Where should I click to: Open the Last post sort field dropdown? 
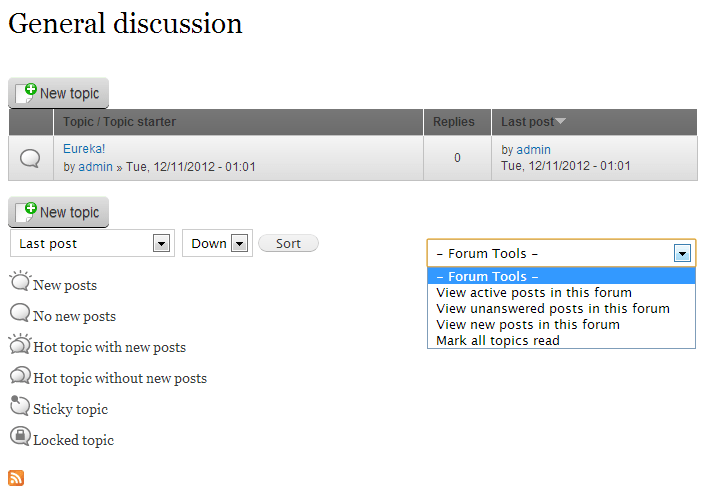pyautogui.click(x=160, y=243)
